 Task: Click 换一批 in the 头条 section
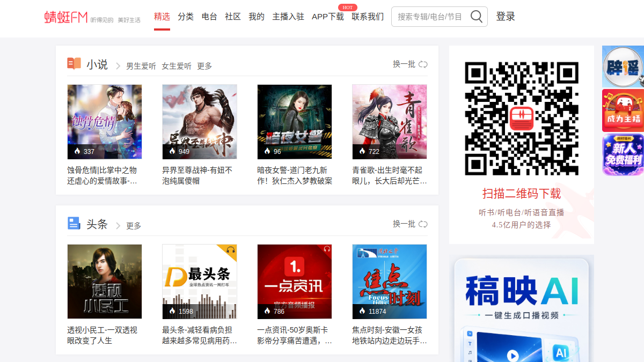pyautogui.click(x=404, y=224)
